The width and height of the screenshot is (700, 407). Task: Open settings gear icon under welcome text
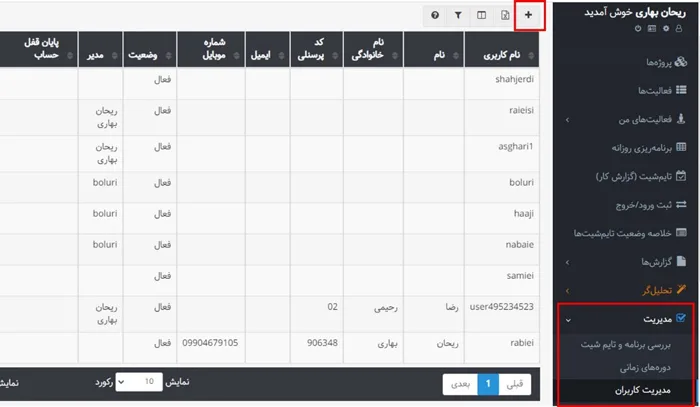tap(666, 29)
